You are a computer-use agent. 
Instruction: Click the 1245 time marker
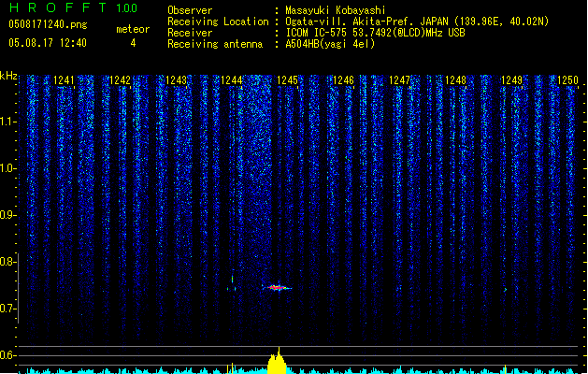(288, 80)
